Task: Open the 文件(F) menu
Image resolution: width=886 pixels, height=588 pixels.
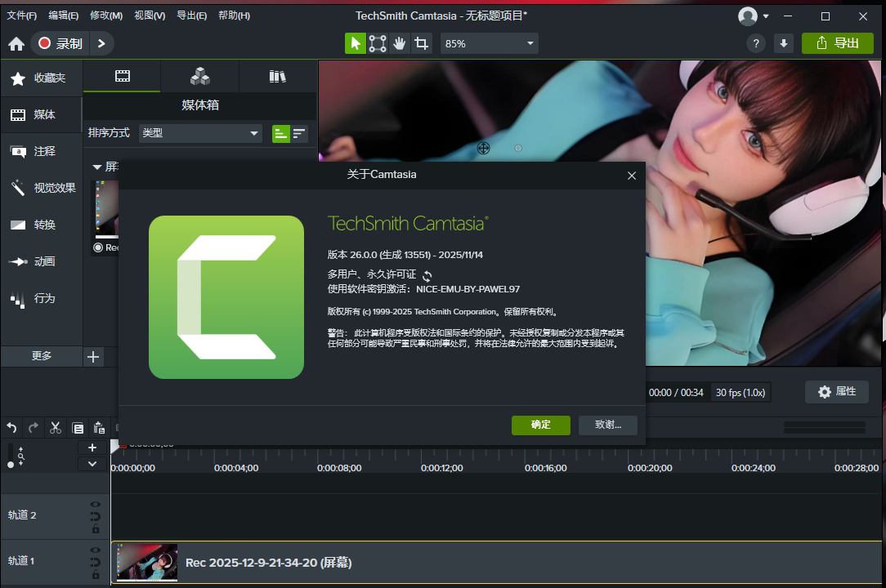Action: click(21, 16)
